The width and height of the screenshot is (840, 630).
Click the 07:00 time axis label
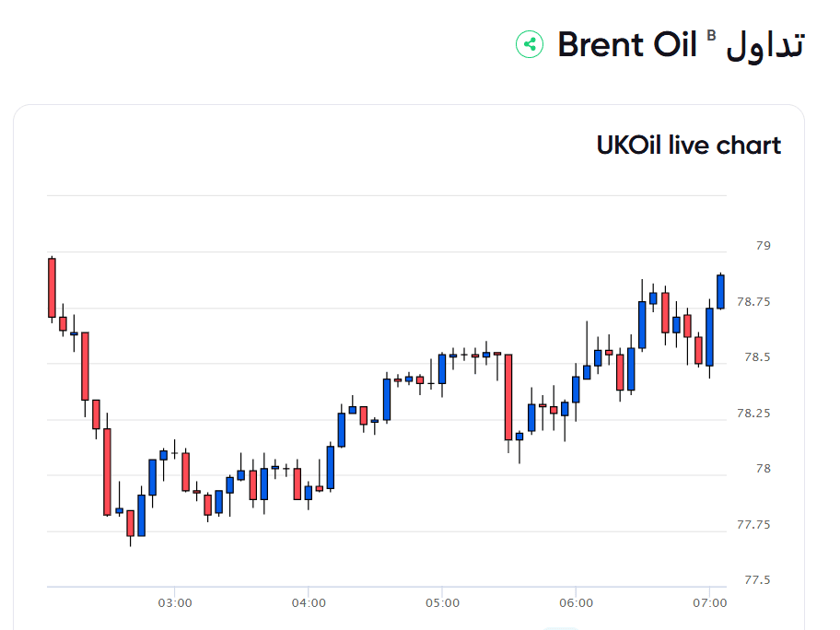tap(710, 603)
